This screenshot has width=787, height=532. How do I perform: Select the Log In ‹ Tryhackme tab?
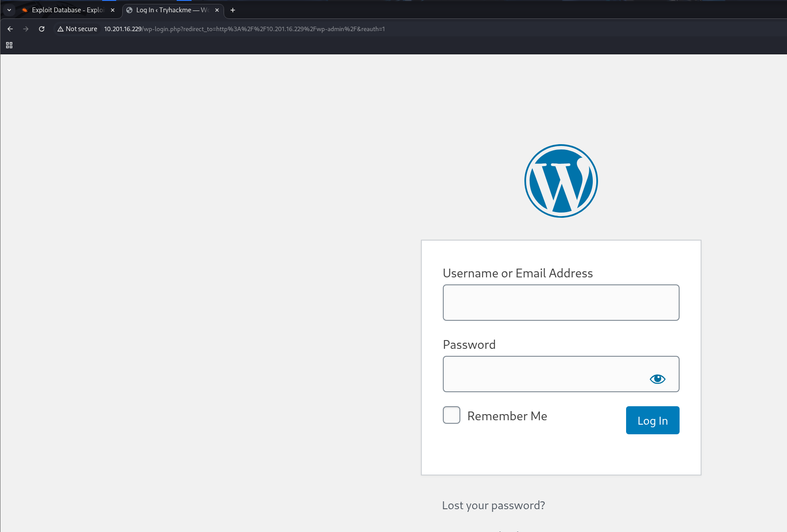(172, 10)
